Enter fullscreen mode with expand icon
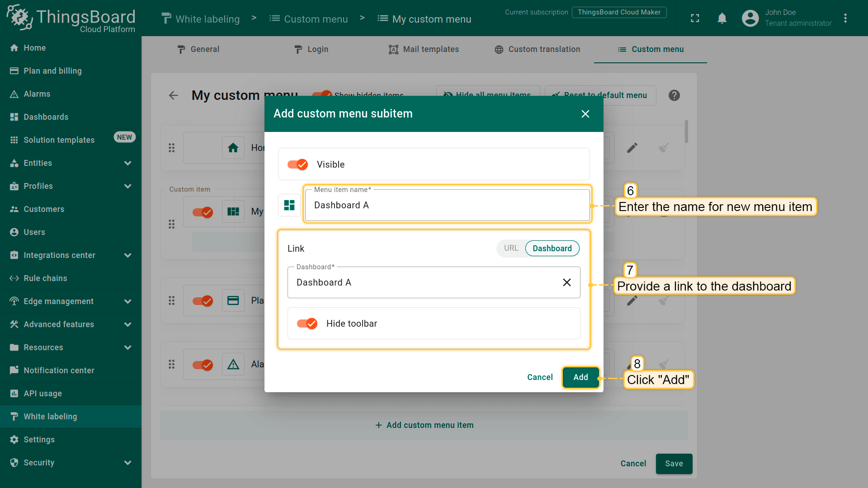This screenshot has height=488, width=868. point(695,18)
